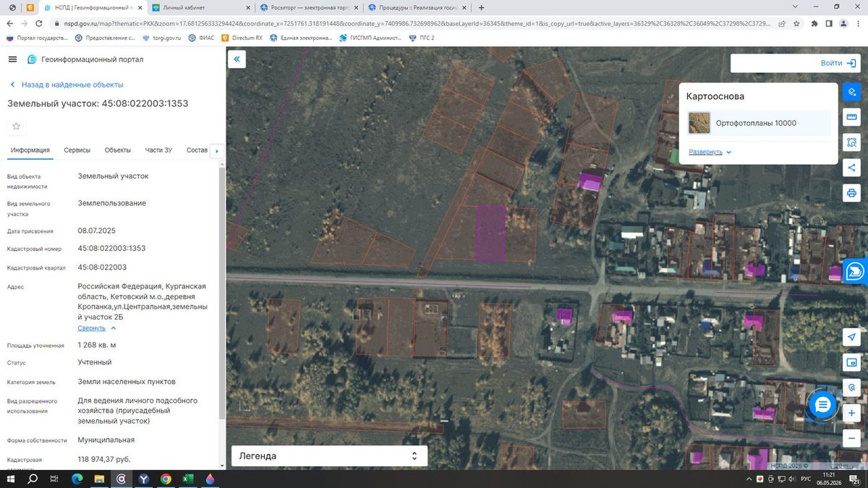Show hidden system tray icons chevron

[749, 479]
